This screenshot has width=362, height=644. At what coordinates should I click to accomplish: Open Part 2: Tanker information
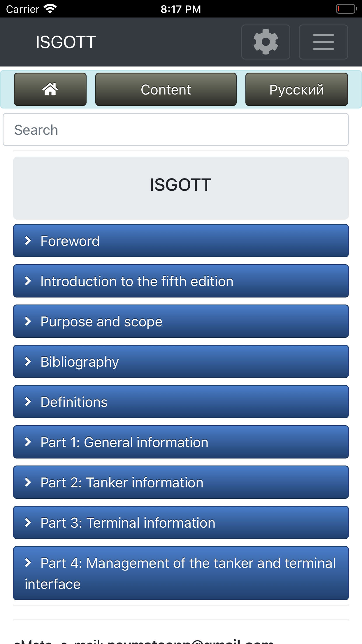coord(181,482)
